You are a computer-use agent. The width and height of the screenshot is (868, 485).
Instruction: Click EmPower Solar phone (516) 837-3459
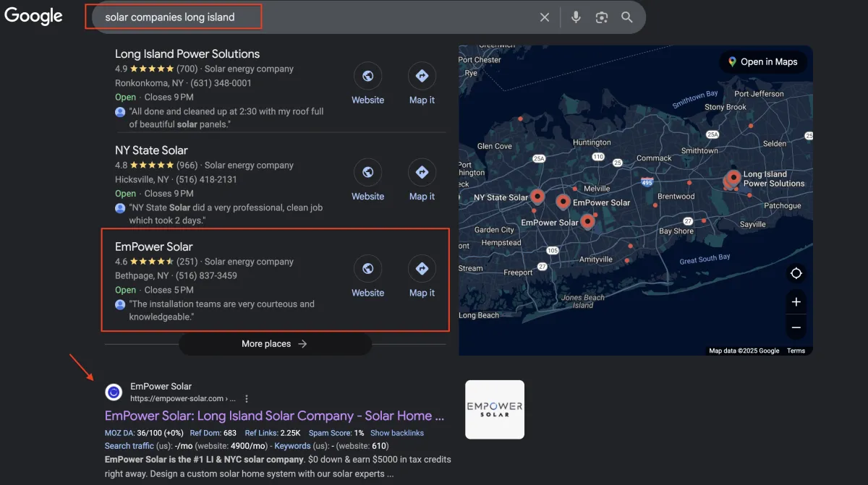(206, 275)
